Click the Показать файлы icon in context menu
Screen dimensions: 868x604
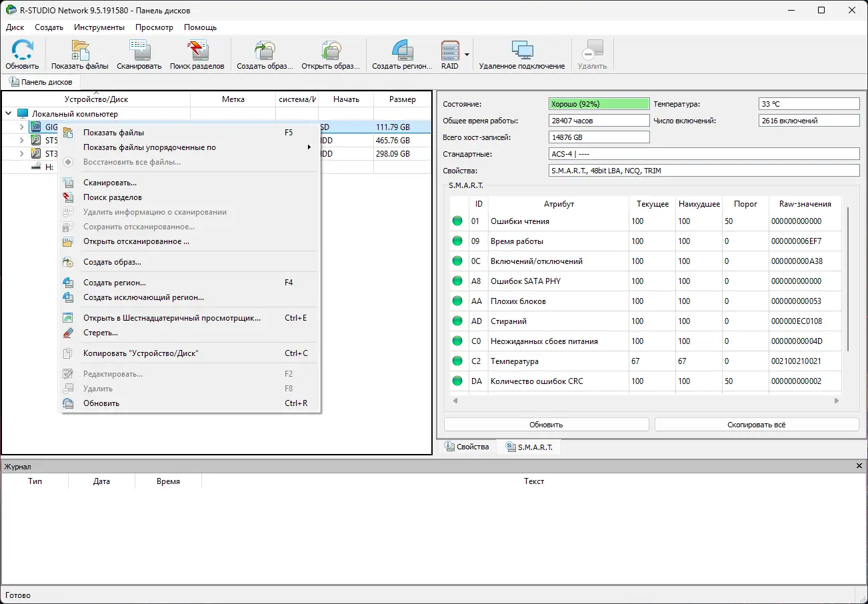coord(68,133)
